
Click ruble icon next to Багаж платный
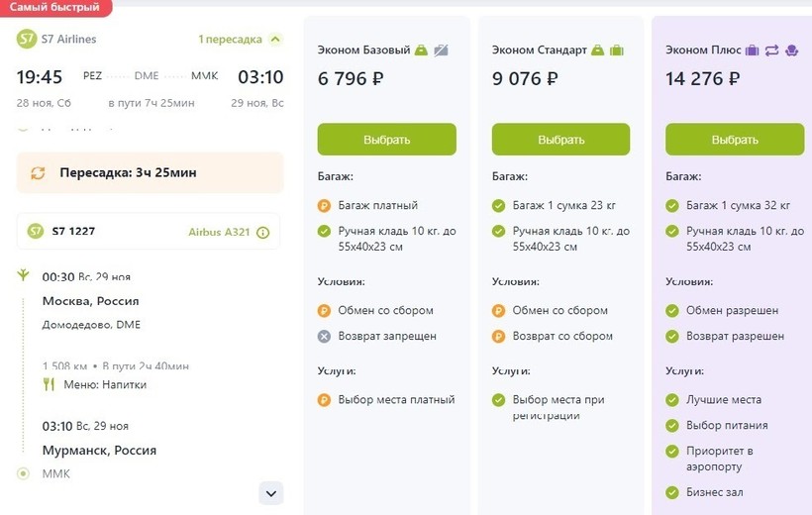[324, 206]
